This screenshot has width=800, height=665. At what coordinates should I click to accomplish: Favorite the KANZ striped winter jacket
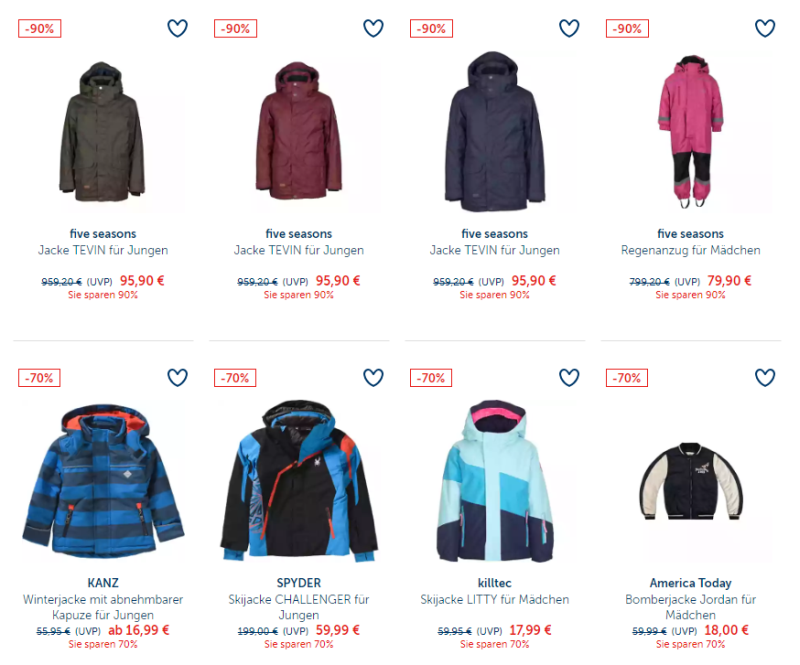(x=178, y=378)
